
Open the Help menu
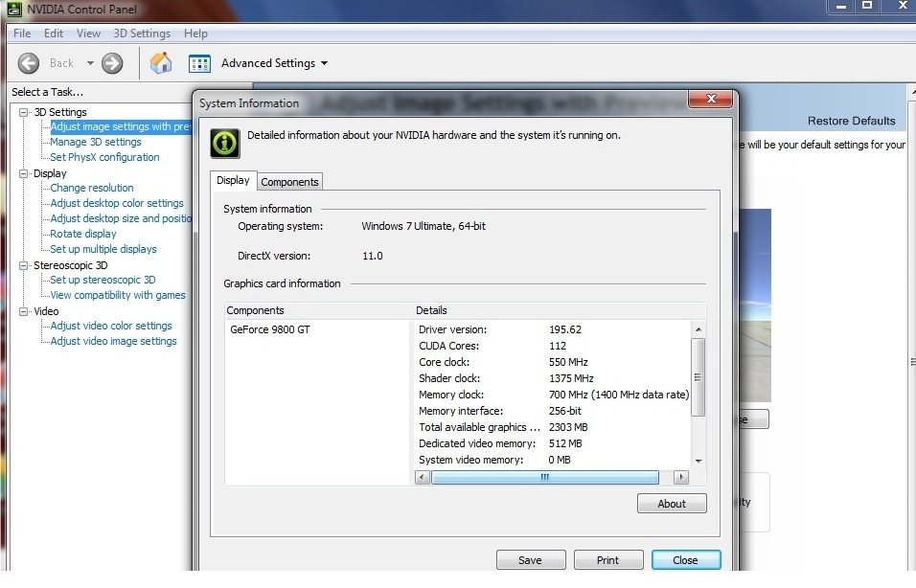tap(195, 34)
